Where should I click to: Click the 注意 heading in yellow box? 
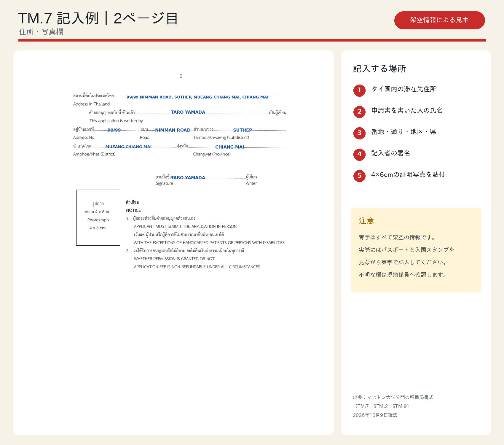(x=366, y=221)
